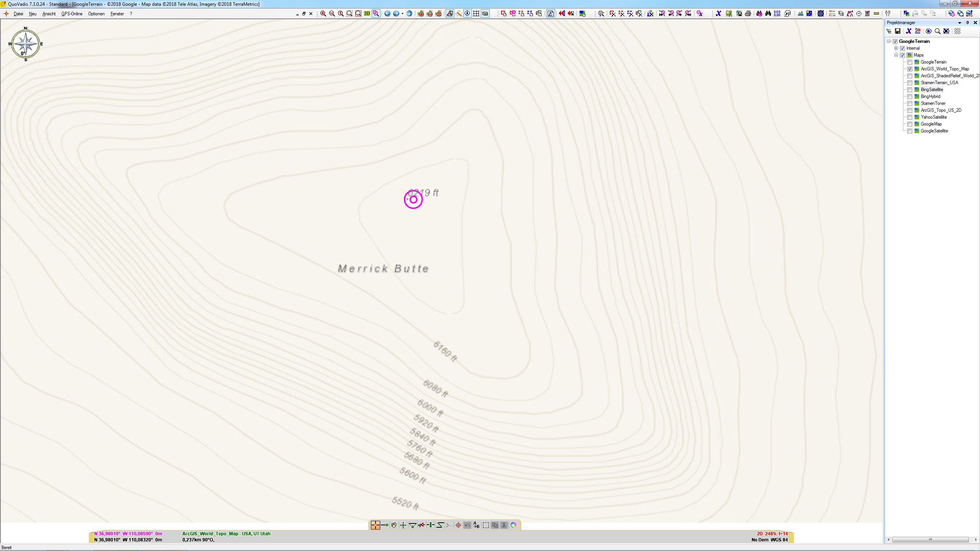Open the Optionen menu
The width and height of the screenshot is (980, 551).
pyautogui.click(x=96, y=14)
